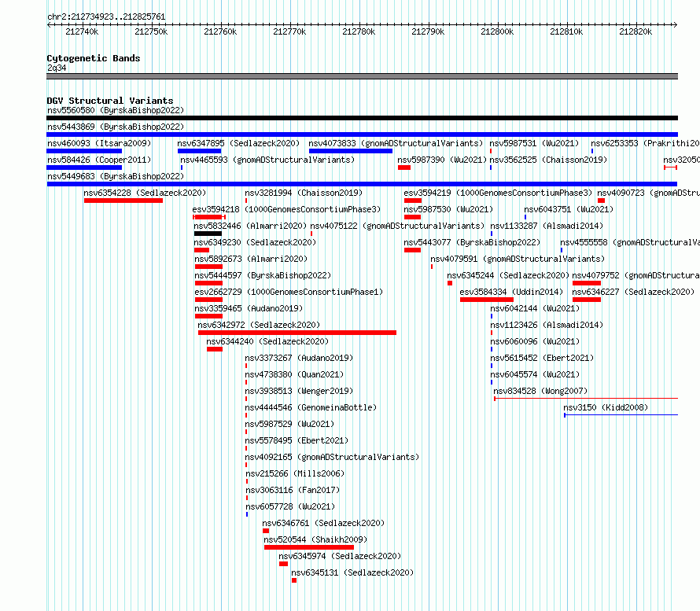Open esv3594219 1000Genomes Phase3 label
This screenshot has width=700, height=611.
498,193
